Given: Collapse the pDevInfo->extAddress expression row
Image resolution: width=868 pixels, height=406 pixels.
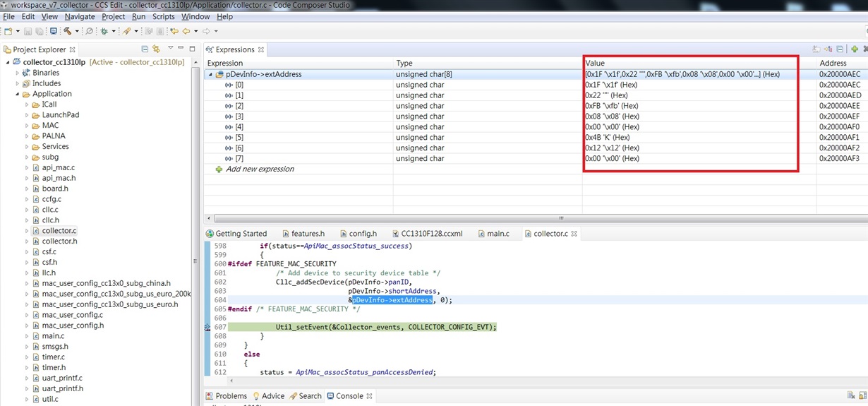Looking at the screenshot, I should click(210, 74).
